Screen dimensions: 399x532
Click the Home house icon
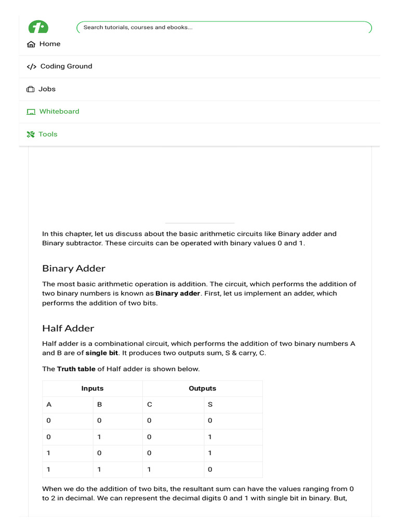[x=31, y=44]
